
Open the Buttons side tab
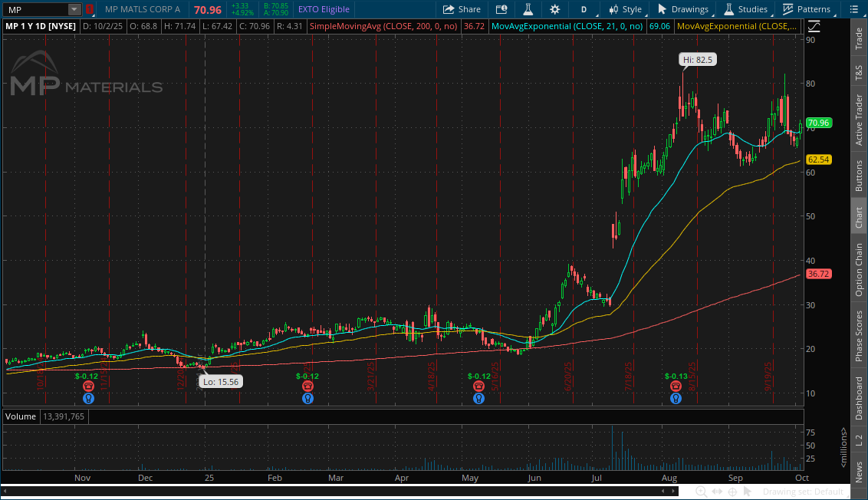[x=859, y=176]
